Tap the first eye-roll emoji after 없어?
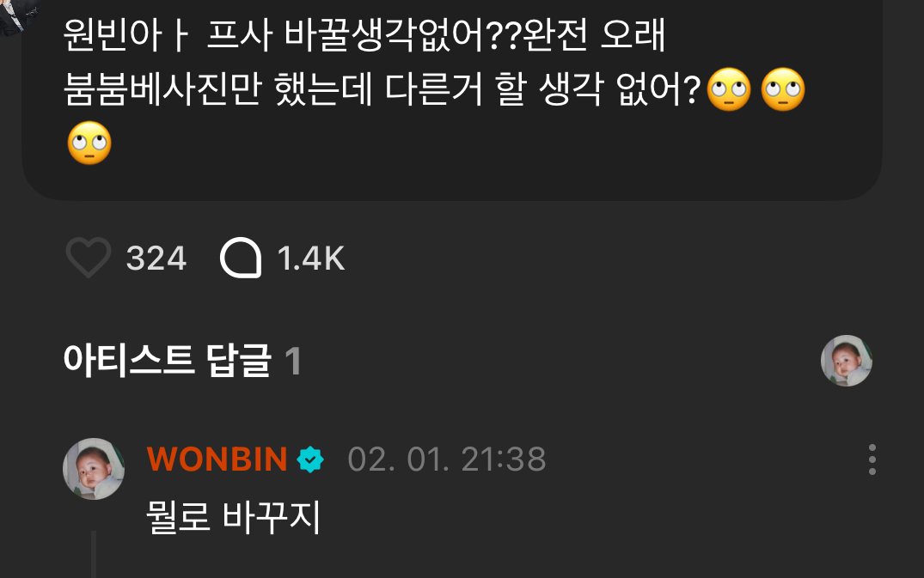The image size is (924, 578). [729, 90]
